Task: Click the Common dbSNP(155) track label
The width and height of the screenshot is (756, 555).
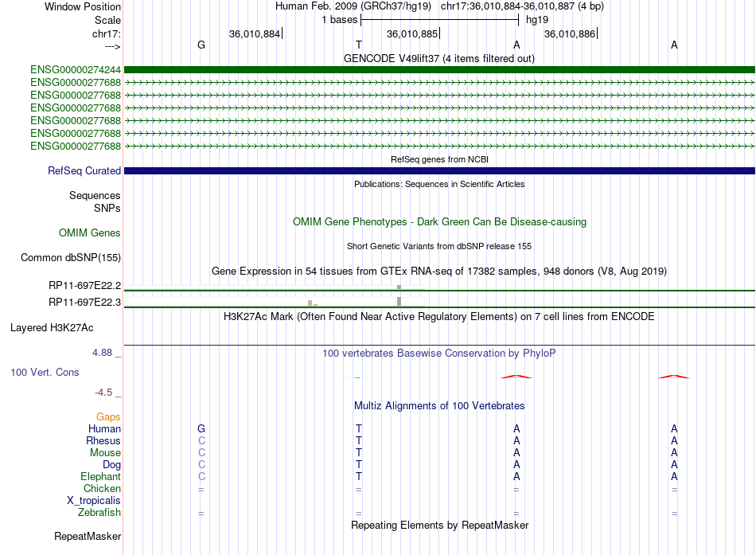Action: [x=71, y=258]
